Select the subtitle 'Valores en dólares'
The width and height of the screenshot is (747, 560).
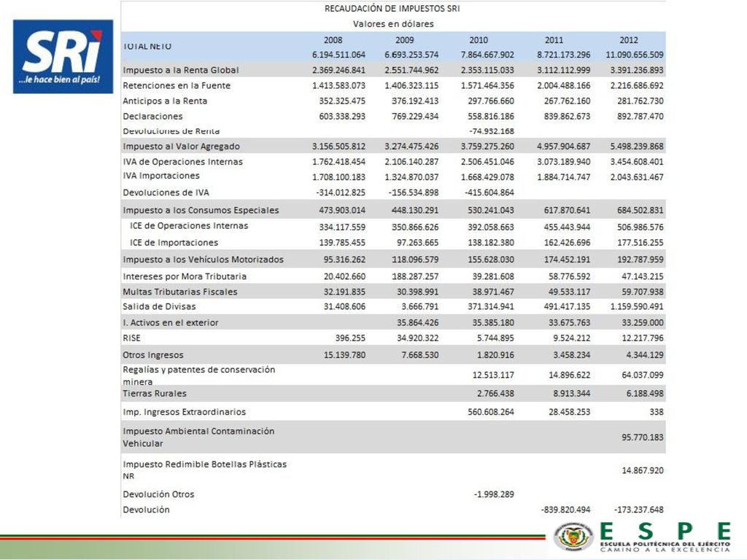coord(393,24)
